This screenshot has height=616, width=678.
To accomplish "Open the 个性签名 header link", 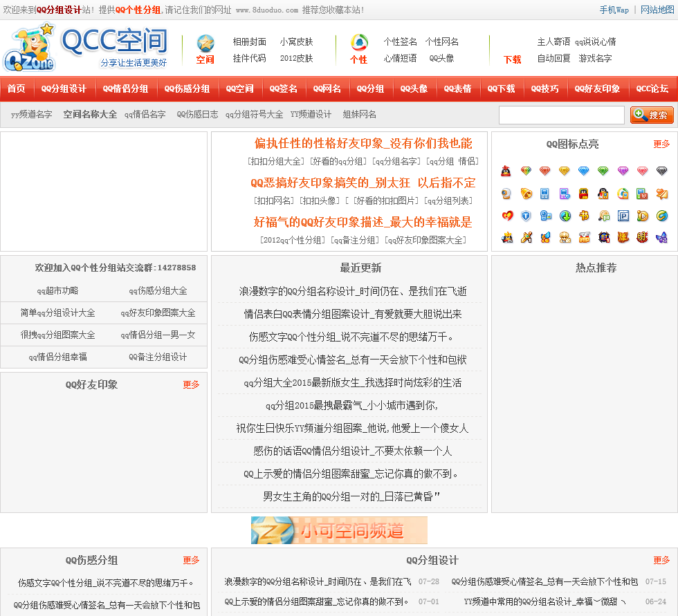I will [400, 42].
